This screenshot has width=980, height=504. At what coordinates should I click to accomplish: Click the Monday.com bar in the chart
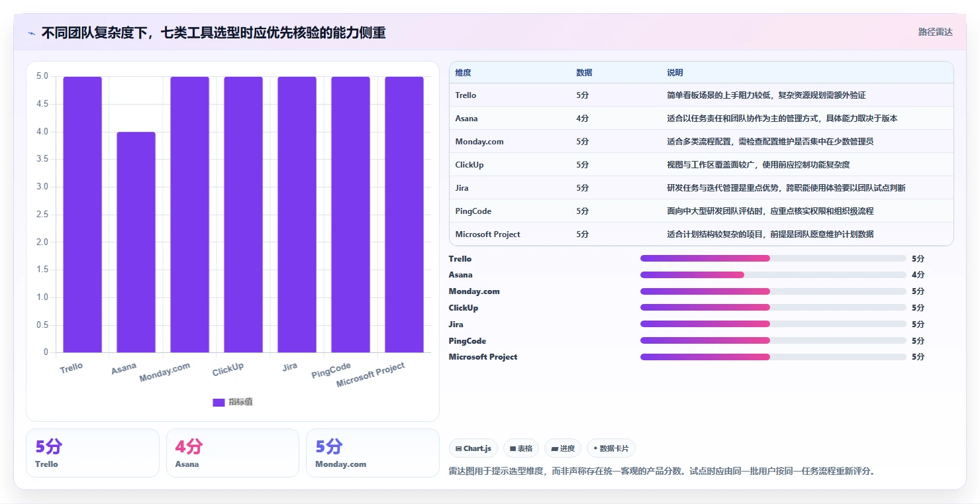tap(189, 215)
